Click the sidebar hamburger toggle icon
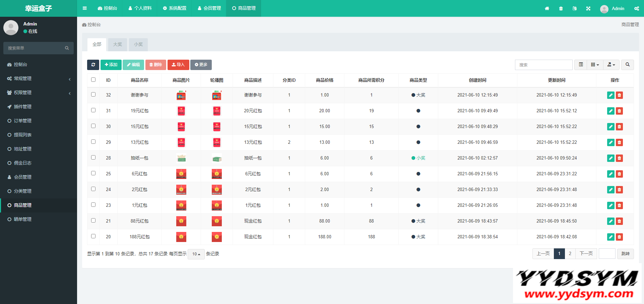644x304 pixels. (85, 8)
